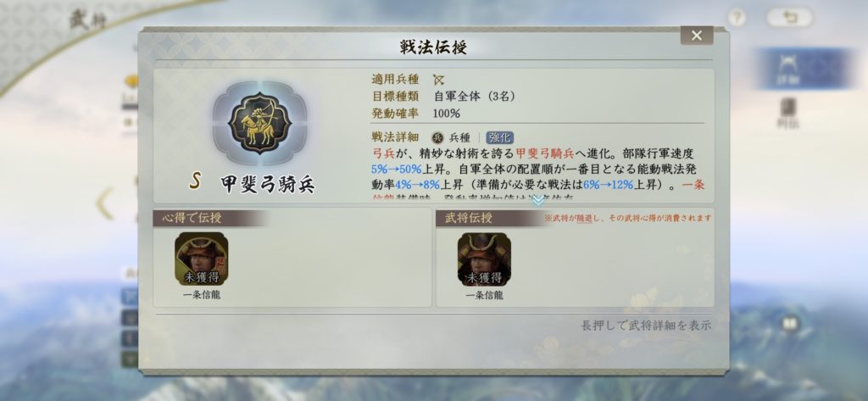Open red 弓兵 link starting the description
The width and height of the screenshot is (868, 401).
pos(382,154)
